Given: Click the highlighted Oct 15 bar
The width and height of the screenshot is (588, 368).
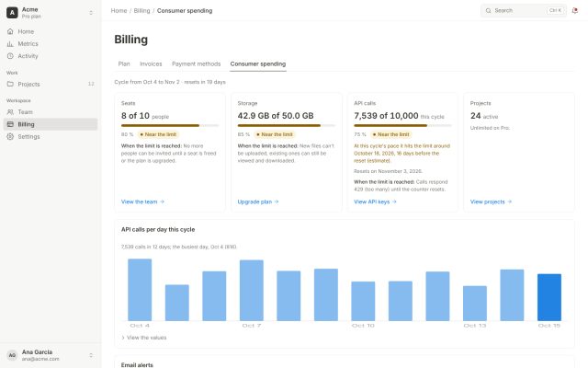Looking at the screenshot, I should click(x=549, y=297).
